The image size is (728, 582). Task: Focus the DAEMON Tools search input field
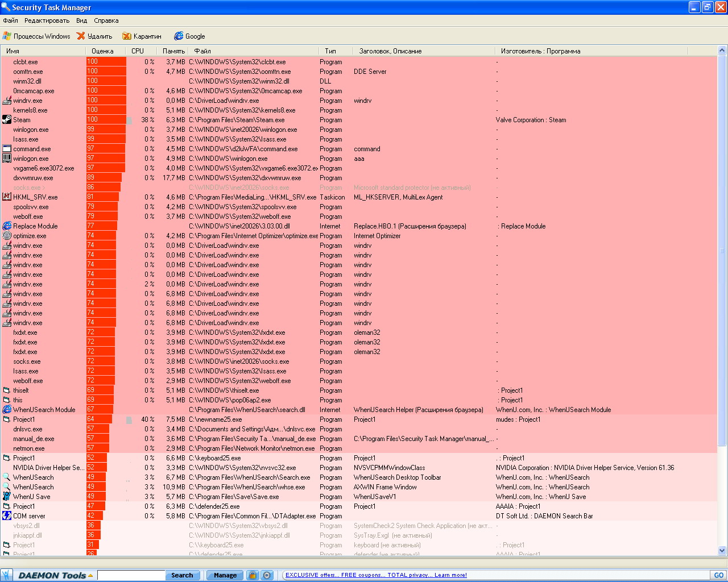pos(131,575)
